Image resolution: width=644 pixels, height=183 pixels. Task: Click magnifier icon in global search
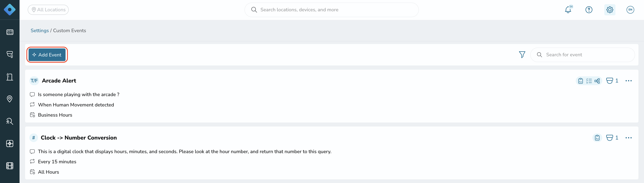pos(254,10)
